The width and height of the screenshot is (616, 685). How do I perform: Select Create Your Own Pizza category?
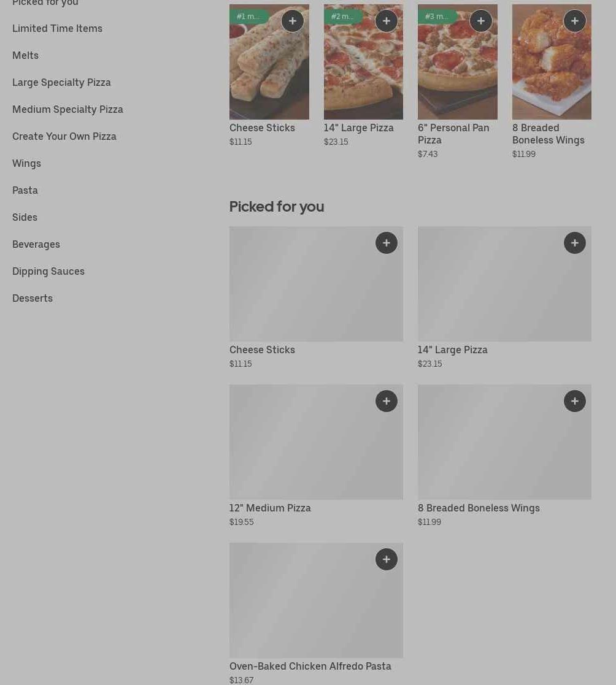click(x=64, y=136)
